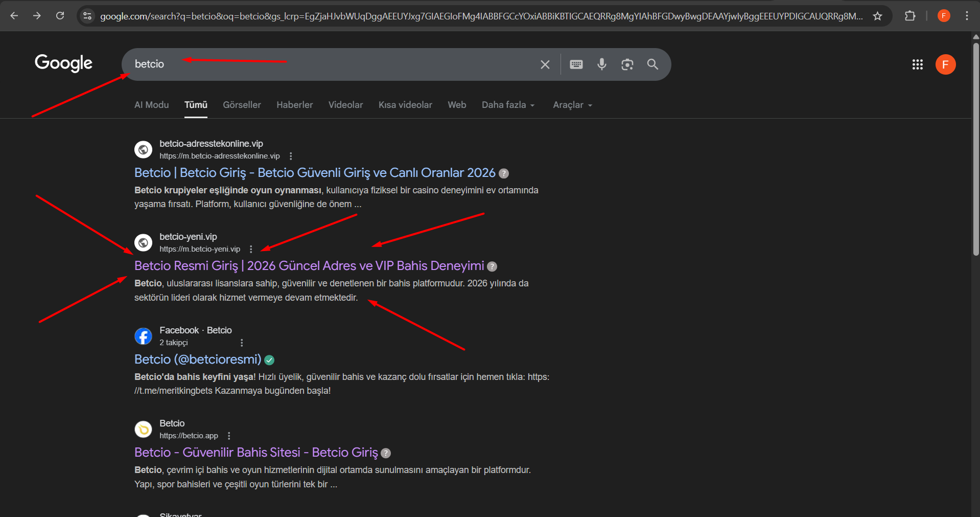Viewport: 980px width, 517px height.
Task: Click the betcio-yeni.vip site name
Action: [188, 237]
